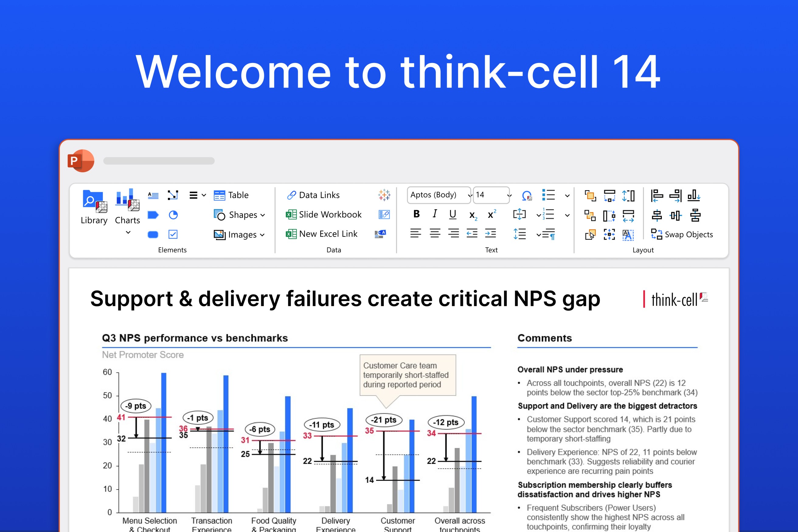Insert a checkbox element

(x=173, y=235)
